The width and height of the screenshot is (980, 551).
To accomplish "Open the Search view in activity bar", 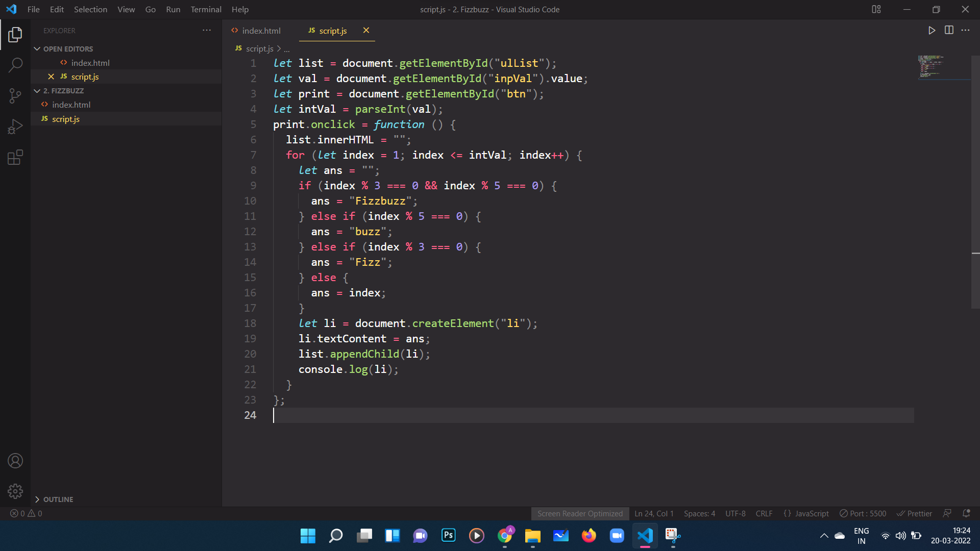I will tap(15, 65).
